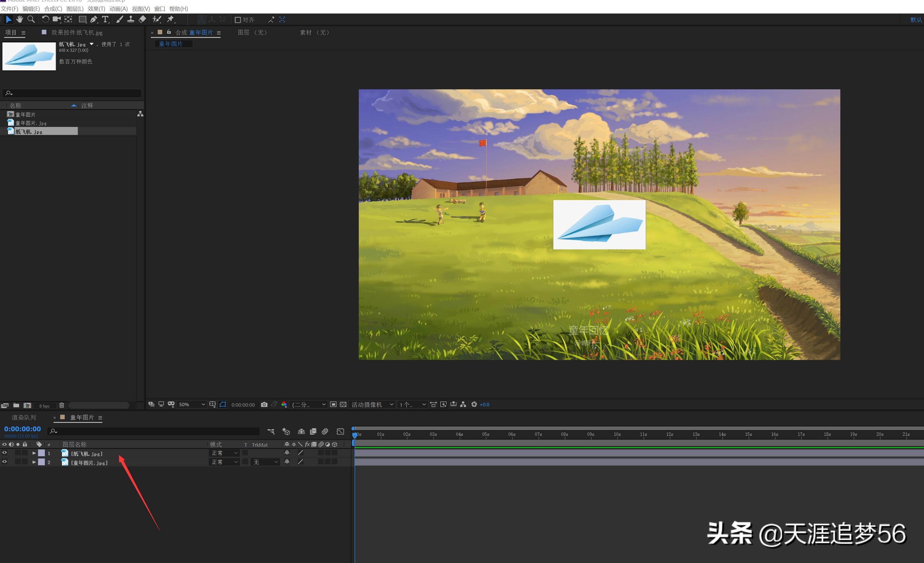Enable the 对齐 snapping checkbox

[x=237, y=20]
